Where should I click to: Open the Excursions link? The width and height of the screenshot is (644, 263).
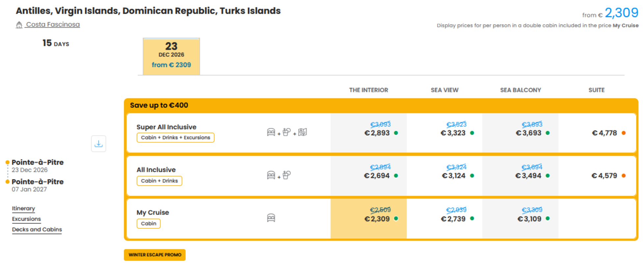click(26, 219)
